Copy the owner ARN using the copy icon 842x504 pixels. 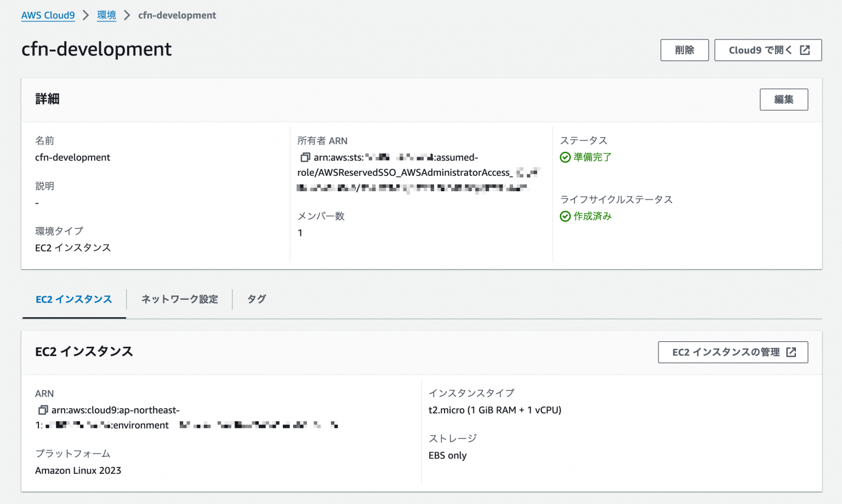coord(305,157)
